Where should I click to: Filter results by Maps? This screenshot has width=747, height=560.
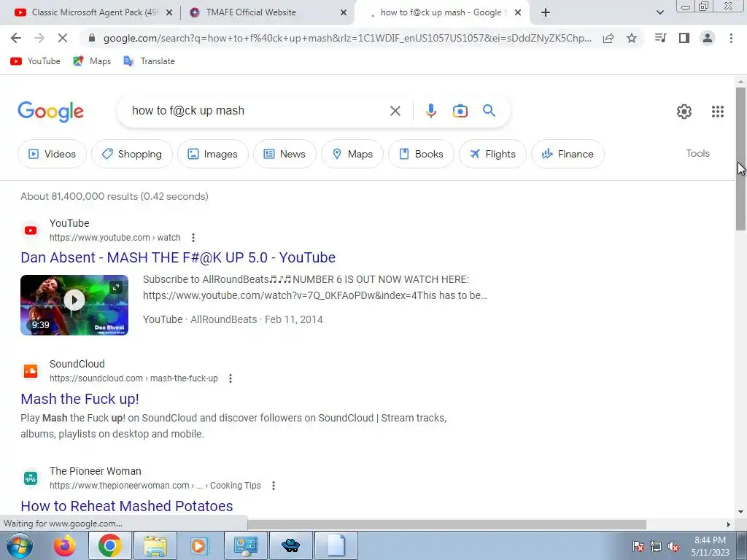click(352, 154)
